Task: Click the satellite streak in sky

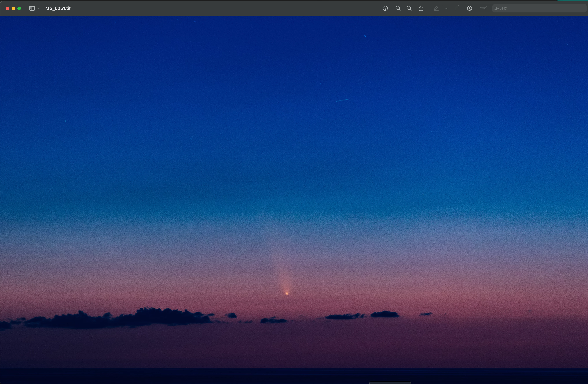Action: point(342,100)
